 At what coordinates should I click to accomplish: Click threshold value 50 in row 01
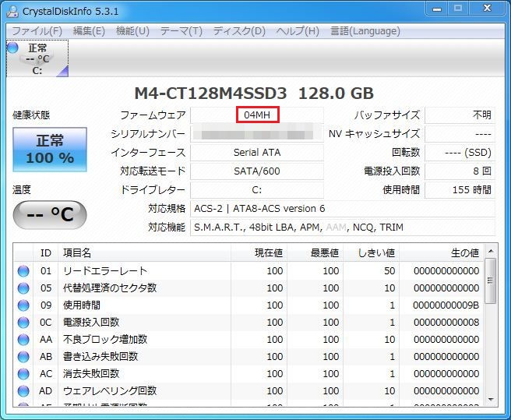pos(389,271)
